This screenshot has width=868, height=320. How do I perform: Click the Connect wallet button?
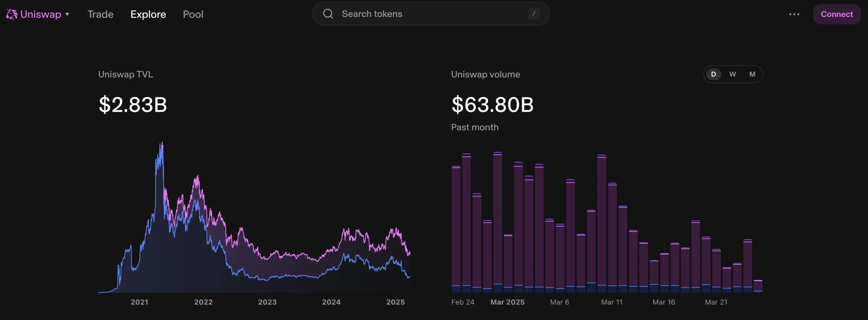point(836,14)
